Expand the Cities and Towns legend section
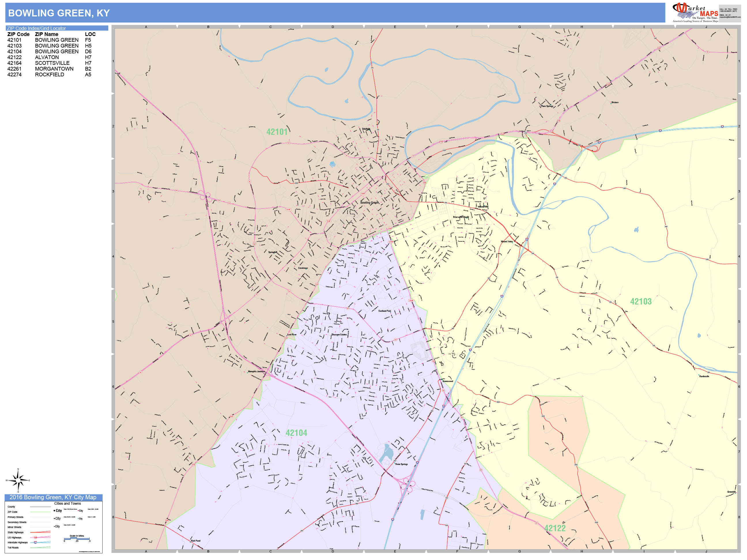 67,503
